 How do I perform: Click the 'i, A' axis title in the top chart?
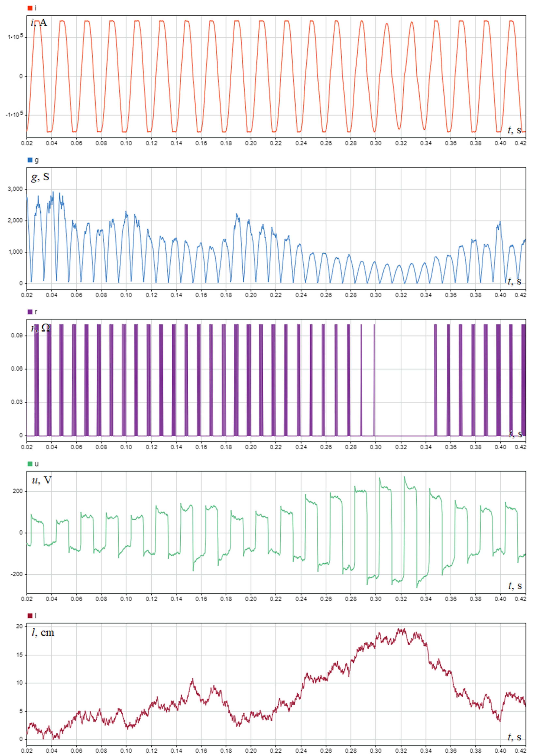(x=39, y=23)
